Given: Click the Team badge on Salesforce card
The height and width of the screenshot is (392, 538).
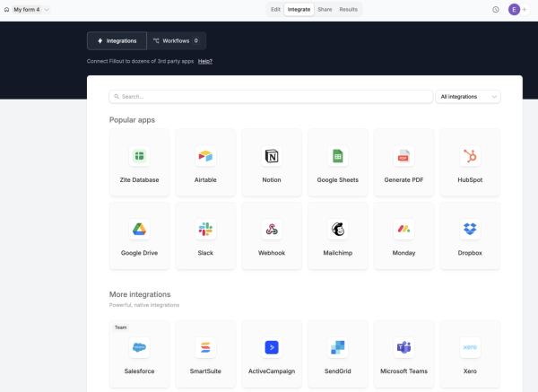Looking at the screenshot, I should click(x=120, y=327).
